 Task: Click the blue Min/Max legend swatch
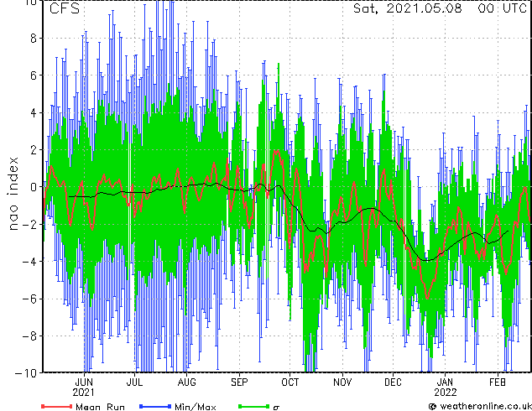pos(155,406)
